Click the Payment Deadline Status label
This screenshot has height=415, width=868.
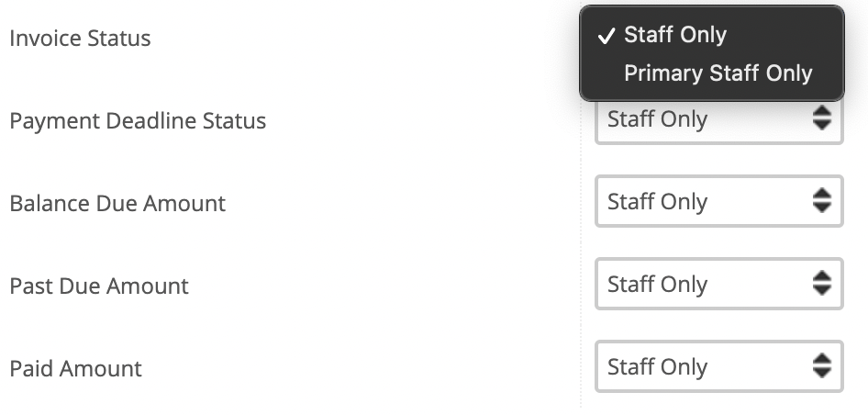click(x=138, y=121)
